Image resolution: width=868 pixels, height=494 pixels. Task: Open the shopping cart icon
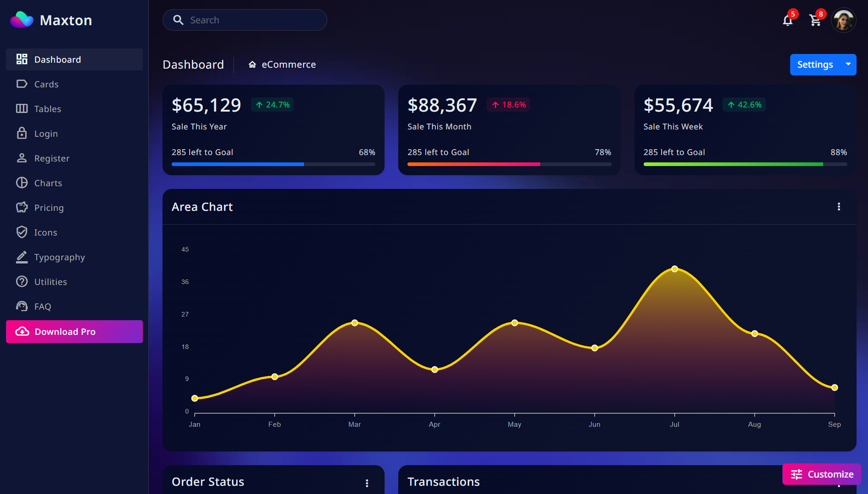tap(815, 20)
